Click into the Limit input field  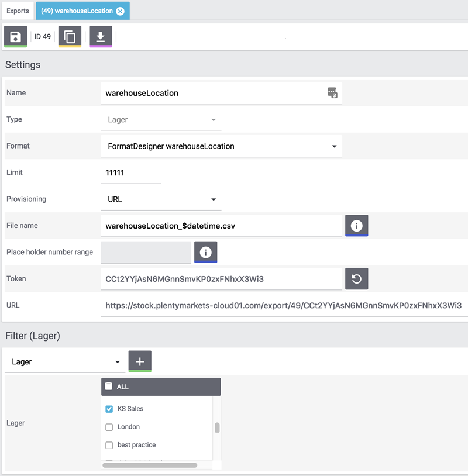tap(130, 173)
